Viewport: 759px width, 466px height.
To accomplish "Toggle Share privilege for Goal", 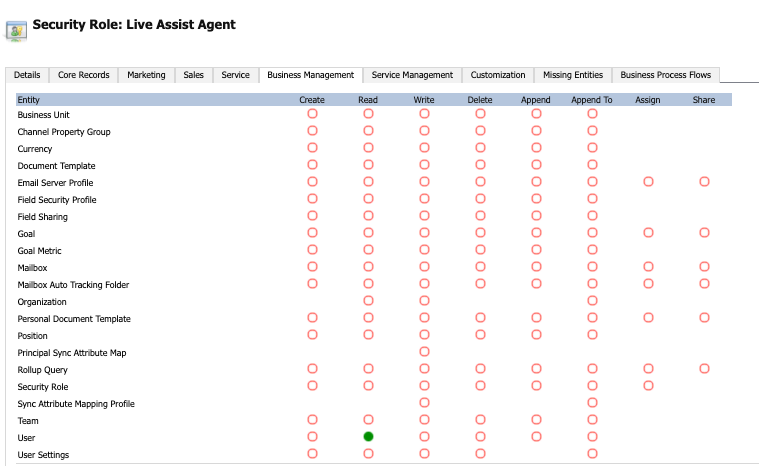I will tap(704, 232).
